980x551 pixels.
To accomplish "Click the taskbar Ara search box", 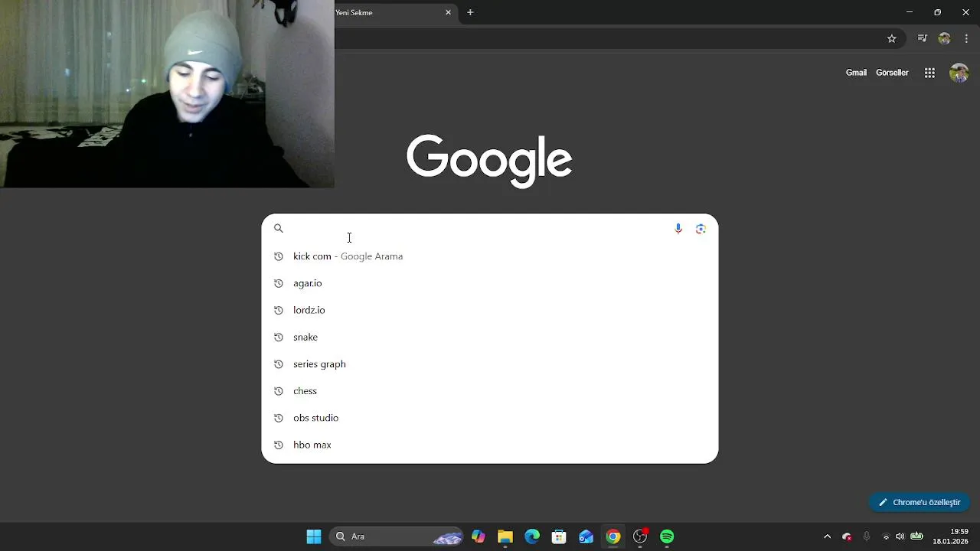I will click(397, 536).
